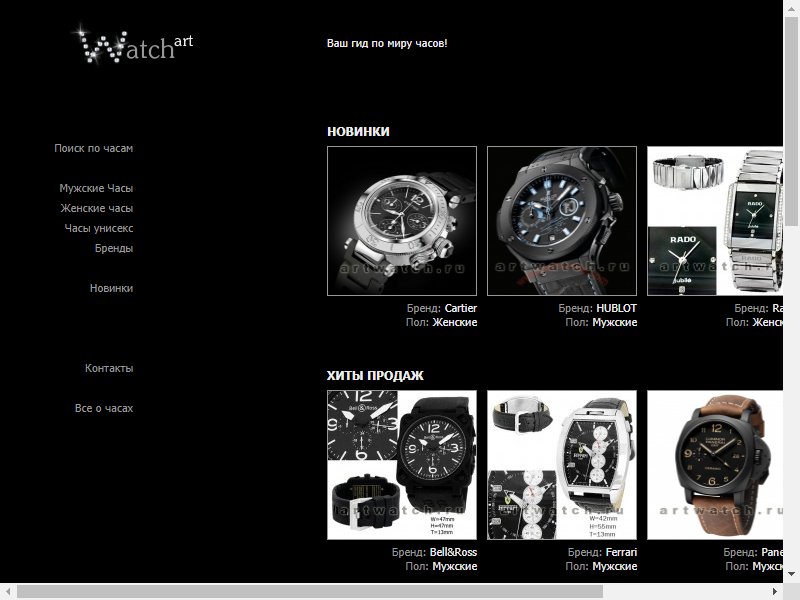Click the НОВИНКИ section heading

358,132
